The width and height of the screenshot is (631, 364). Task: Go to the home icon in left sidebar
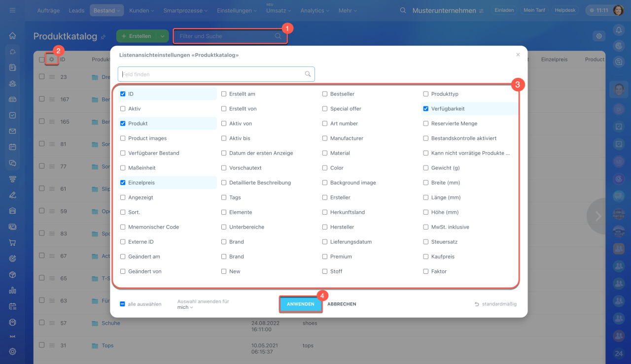tap(13, 35)
